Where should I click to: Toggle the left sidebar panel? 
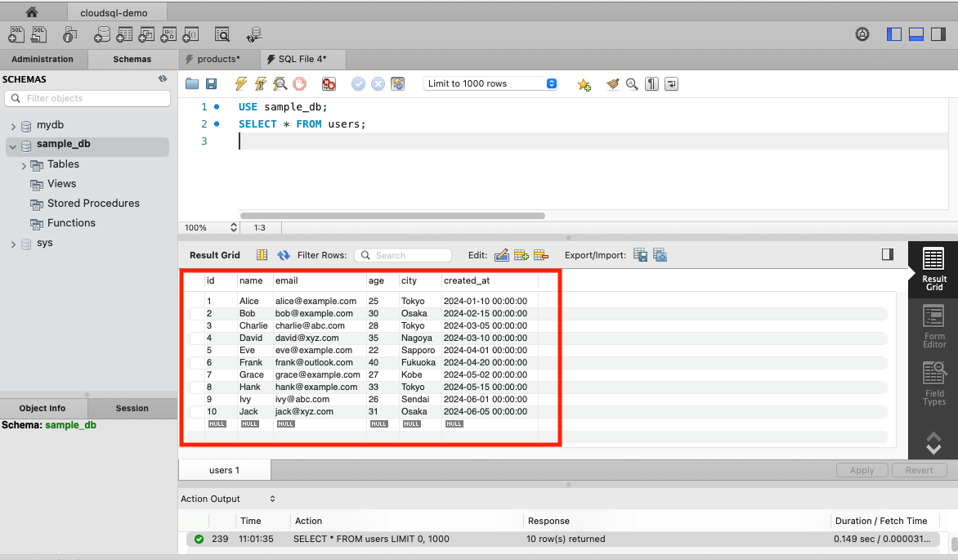click(894, 34)
